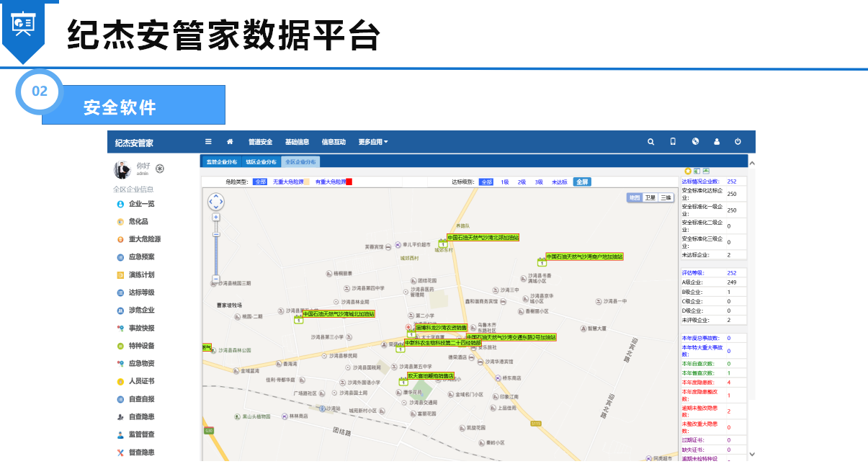Screen dimensions: 868x464
Task: Go to the home page icon
Action: point(230,142)
